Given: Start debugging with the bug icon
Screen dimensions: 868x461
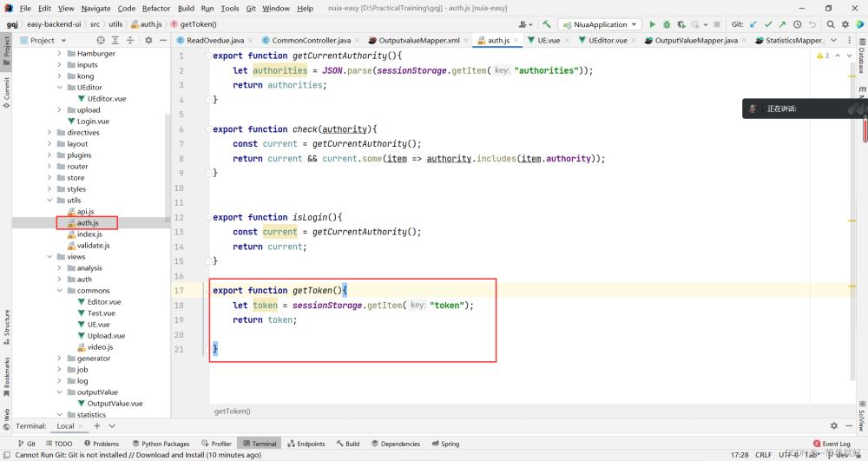Looking at the screenshot, I should 667,24.
